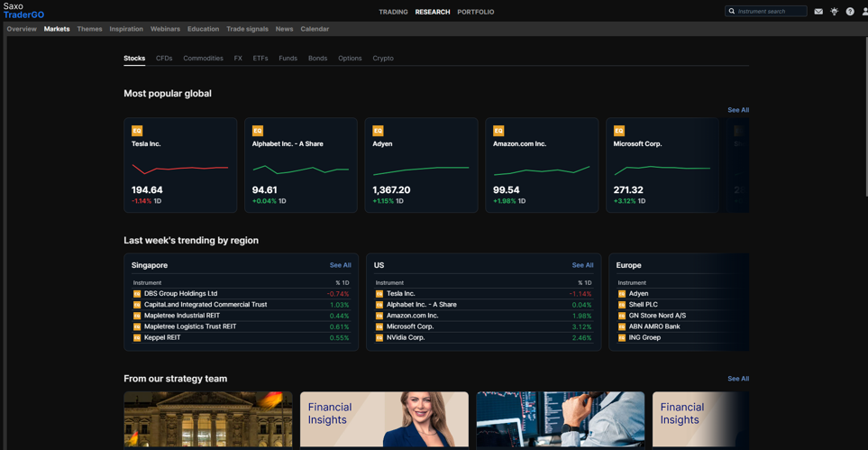Select the Stocks asset tab

(134, 59)
